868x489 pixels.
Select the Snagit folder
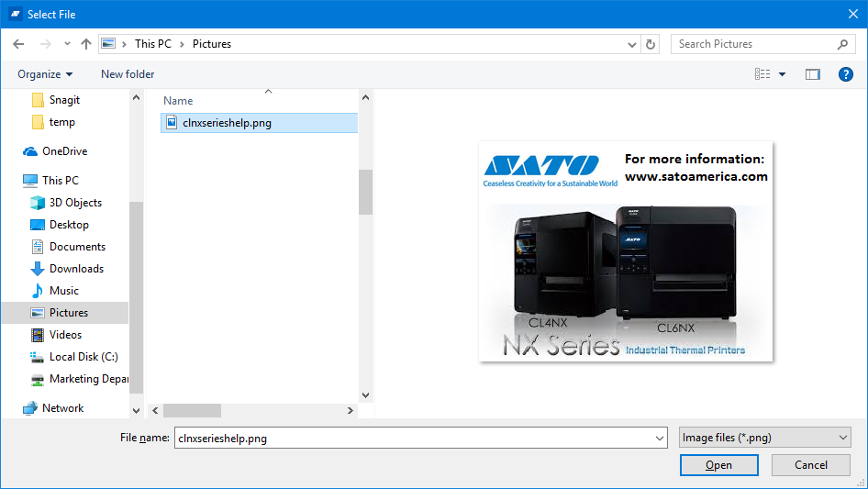coord(65,100)
